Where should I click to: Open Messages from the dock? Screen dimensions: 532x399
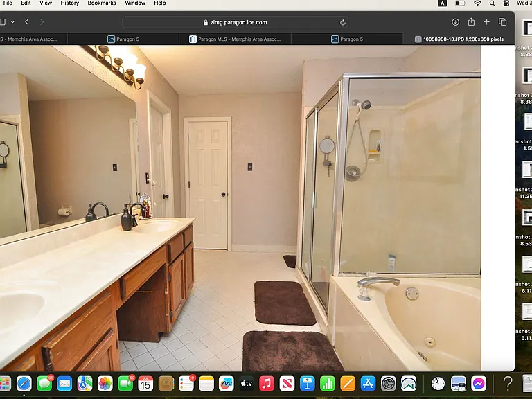click(44, 384)
